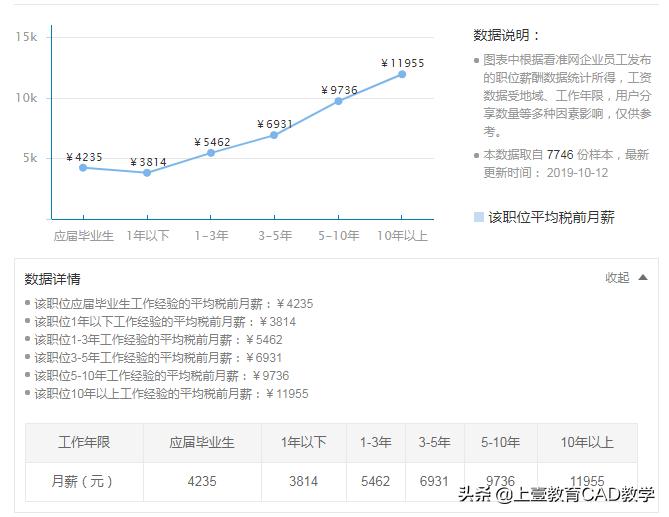Image resolution: width=669 pixels, height=517 pixels.
Task: Select the chart data point for ¥6931
Action: tap(274, 135)
